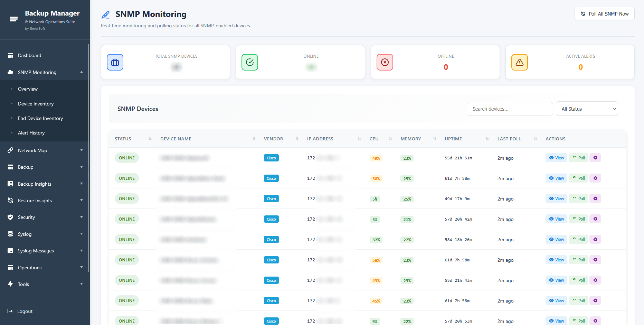This screenshot has height=325, width=644.
Task: Open the Operations menu item
Action: (44, 268)
